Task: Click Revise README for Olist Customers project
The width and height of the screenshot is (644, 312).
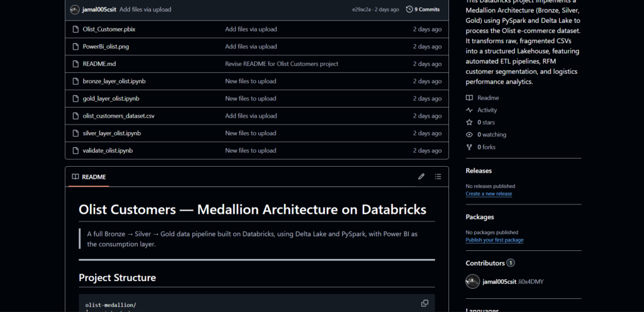Action: coord(281,64)
